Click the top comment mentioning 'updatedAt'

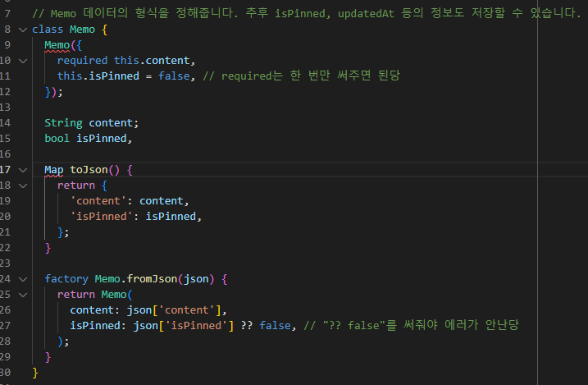(x=307, y=13)
